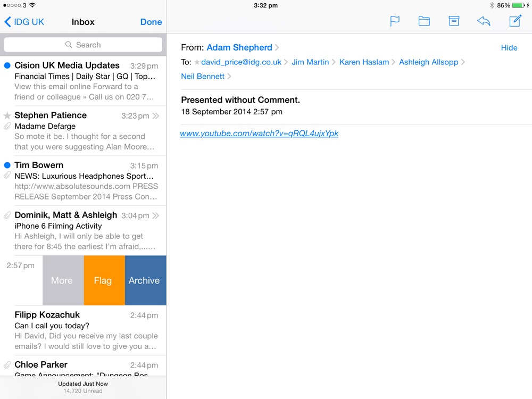Image resolution: width=532 pixels, height=399 pixels.
Task: Hide the recipient details
Action: click(509, 48)
